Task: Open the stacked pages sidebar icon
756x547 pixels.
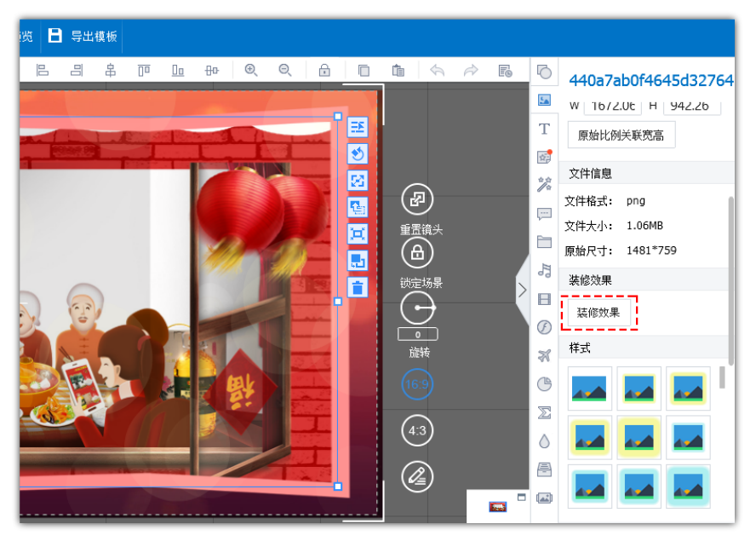Action: pyautogui.click(x=544, y=469)
